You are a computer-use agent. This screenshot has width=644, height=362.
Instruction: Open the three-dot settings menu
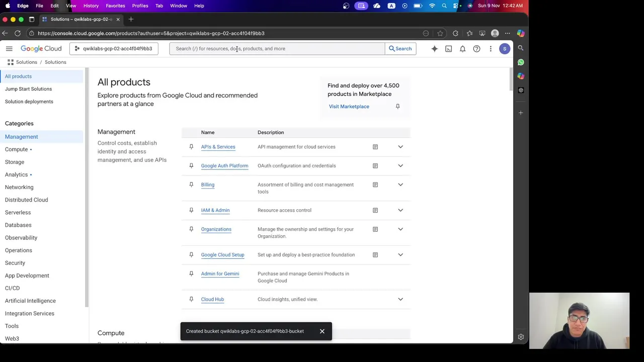click(x=491, y=49)
